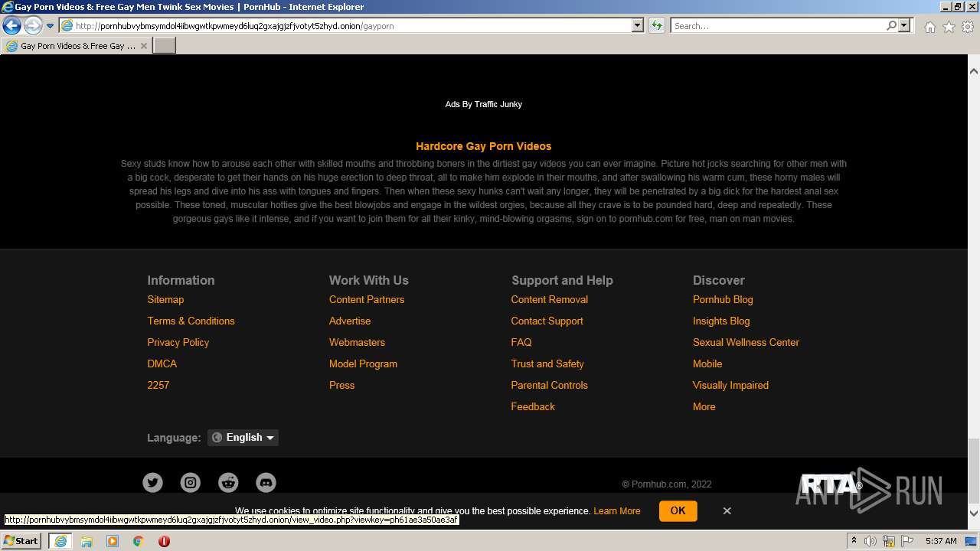Open the FAQ link
This screenshot has height=551, width=980.
pos(521,342)
